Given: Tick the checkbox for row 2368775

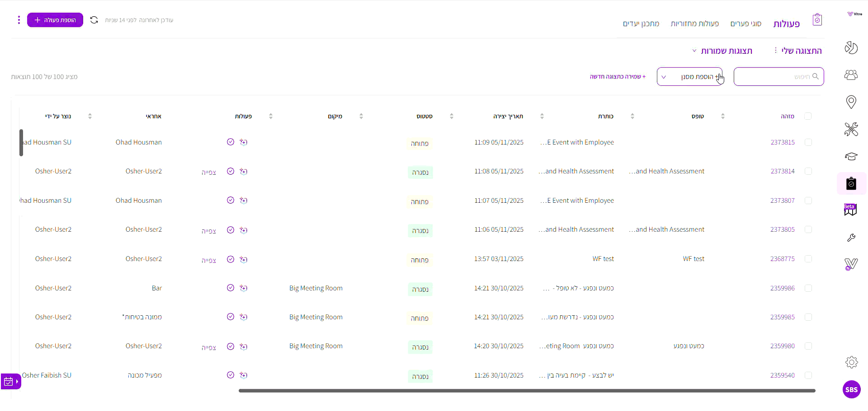Looking at the screenshot, I should 808,259.
